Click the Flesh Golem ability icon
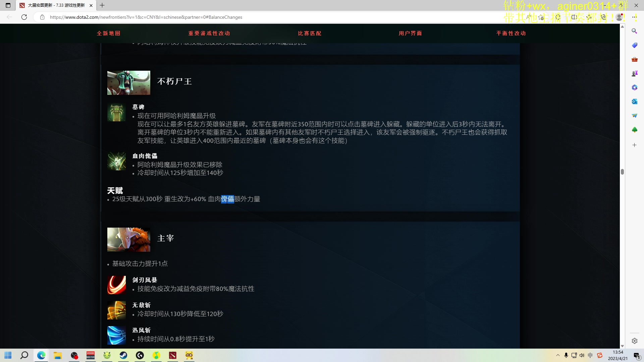This screenshot has height=362, width=644. 116,161
